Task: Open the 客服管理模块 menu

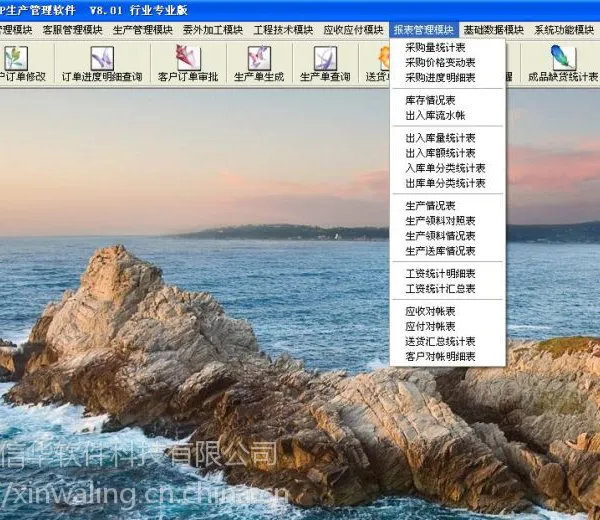Action: [x=73, y=30]
